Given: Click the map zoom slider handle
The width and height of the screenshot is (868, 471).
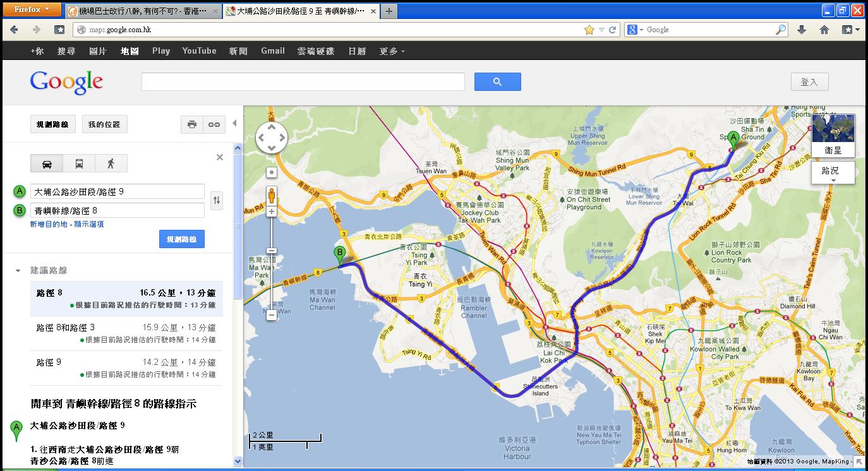Looking at the screenshot, I should 272,251.
